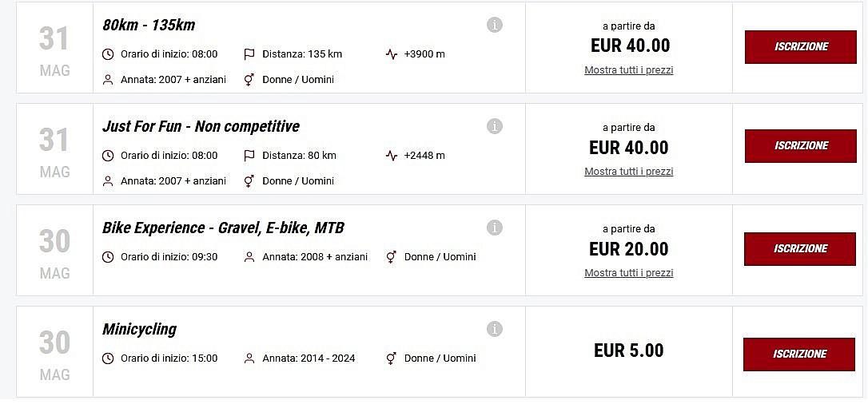Show info for Bike Experience event
Image resolution: width=868 pixels, height=404 pixels.
(x=495, y=228)
